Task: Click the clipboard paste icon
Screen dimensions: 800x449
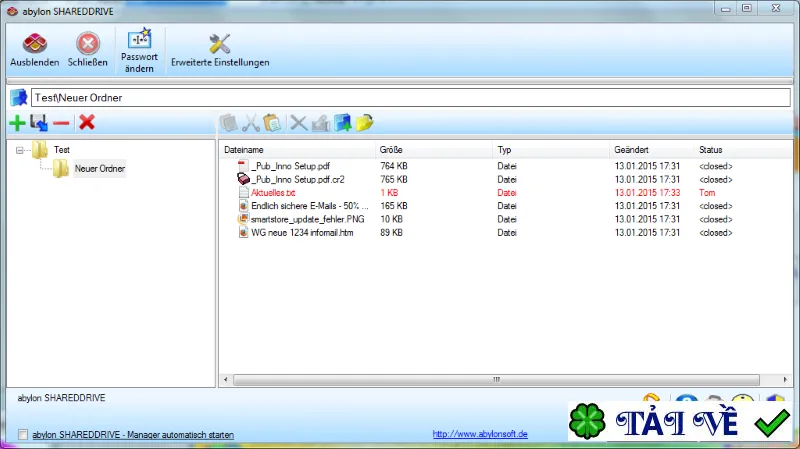Action: coord(272,123)
